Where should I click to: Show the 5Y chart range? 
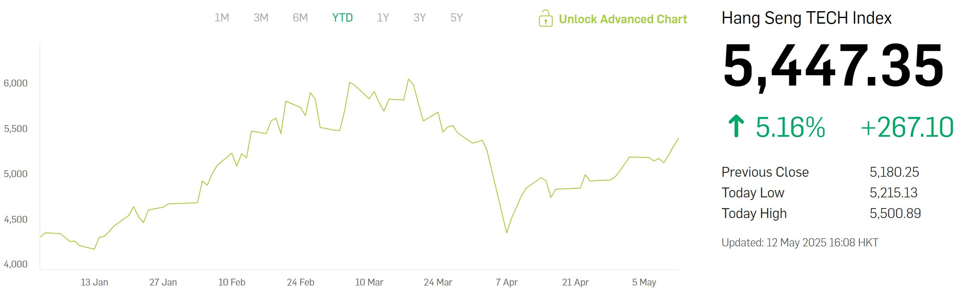pyautogui.click(x=457, y=18)
